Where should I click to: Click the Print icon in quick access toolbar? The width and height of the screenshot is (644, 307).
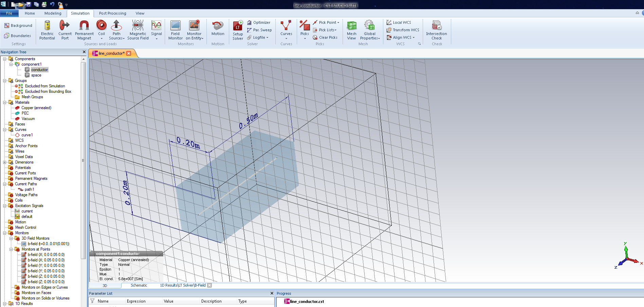point(44,4)
